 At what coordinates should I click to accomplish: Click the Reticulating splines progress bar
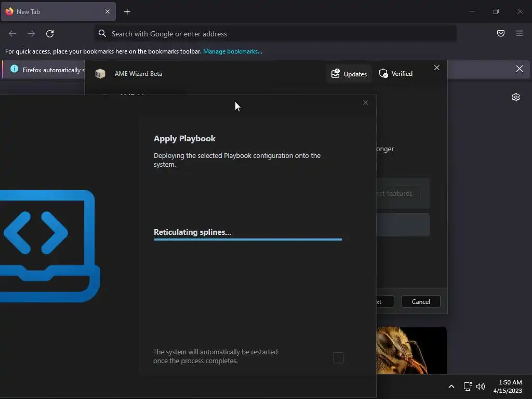click(248, 240)
